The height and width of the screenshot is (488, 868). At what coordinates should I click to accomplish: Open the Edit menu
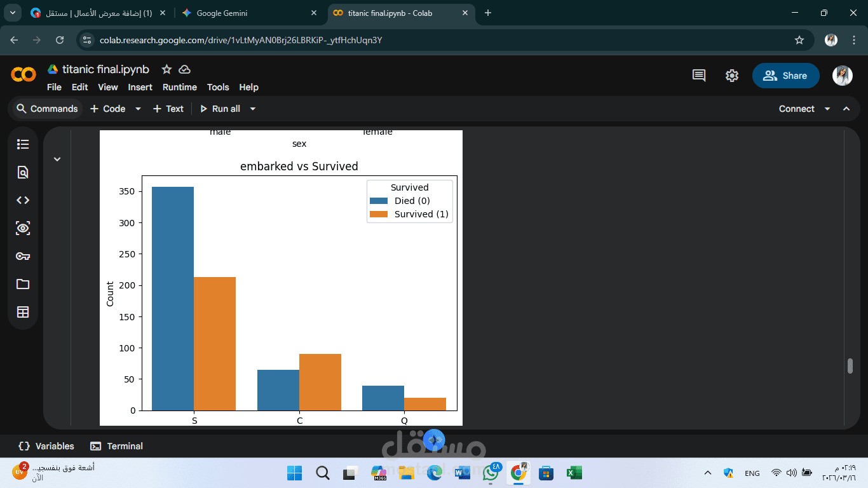pos(79,87)
